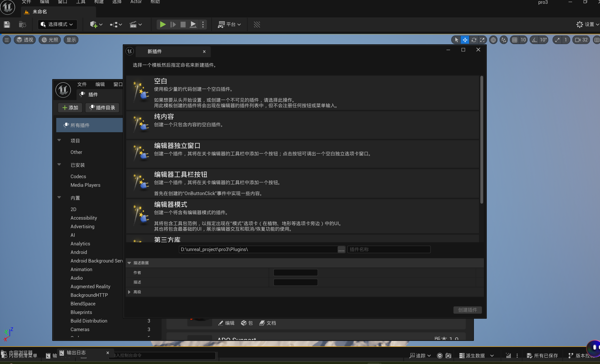Click the template list vertical scrollbar
Screen dimensions: 600x364
[x=482, y=140]
